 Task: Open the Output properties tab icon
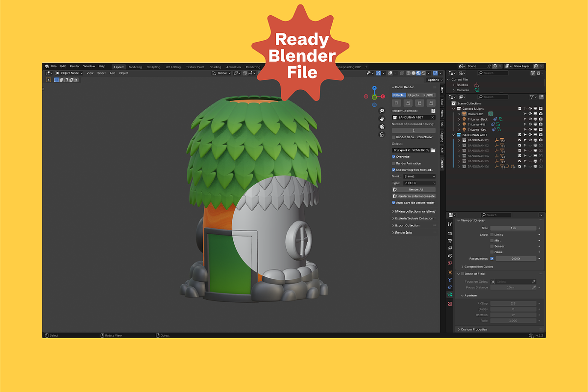coord(450,241)
